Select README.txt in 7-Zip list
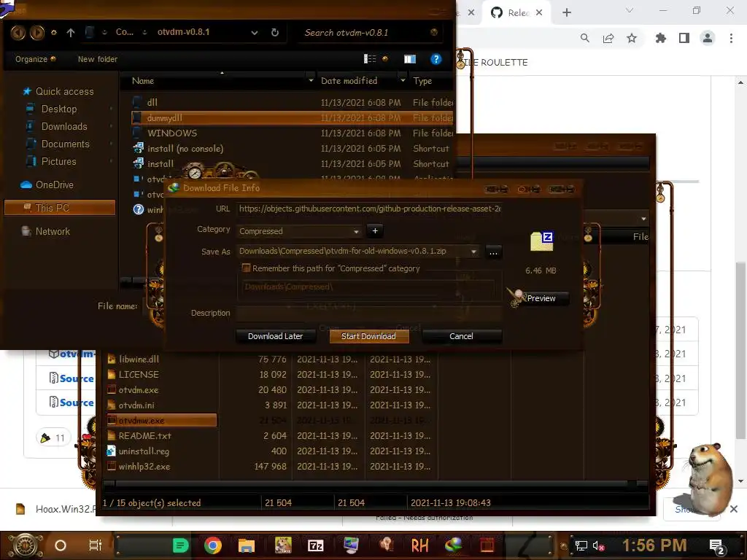This screenshot has width=747, height=560. (145, 436)
